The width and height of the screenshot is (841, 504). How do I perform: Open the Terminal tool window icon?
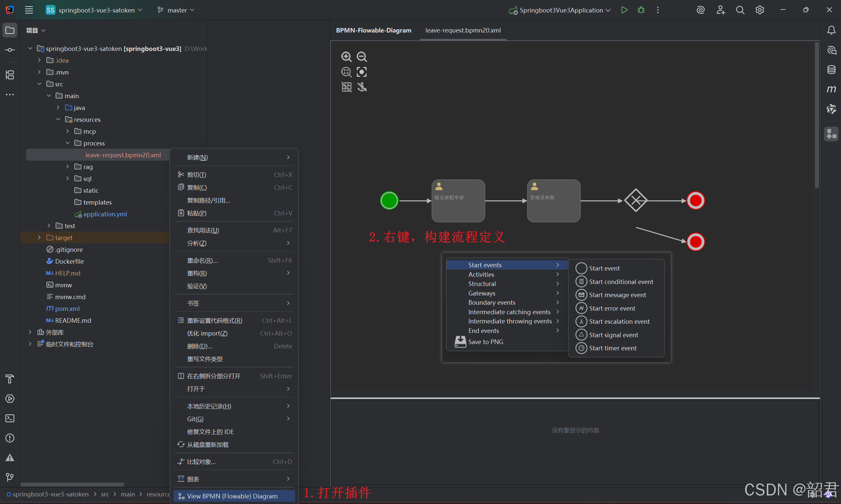[x=10, y=418]
